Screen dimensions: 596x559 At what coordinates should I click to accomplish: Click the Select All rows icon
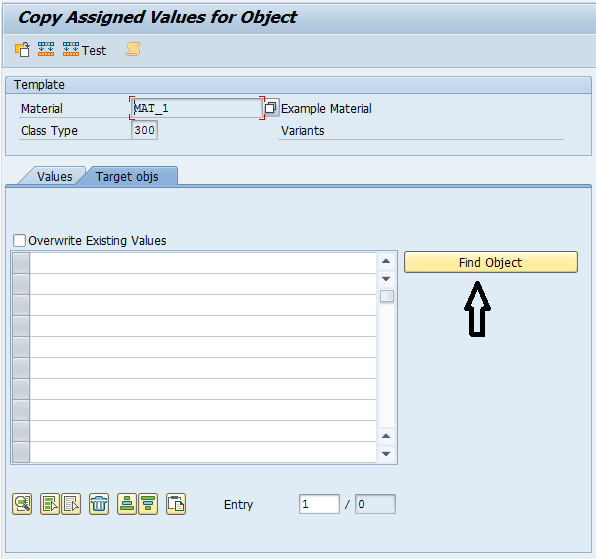coord(50,504)
